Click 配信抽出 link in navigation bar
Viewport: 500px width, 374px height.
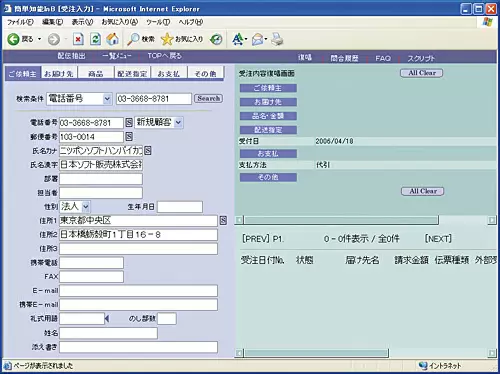pyautogui.click(x=72, y=56)
